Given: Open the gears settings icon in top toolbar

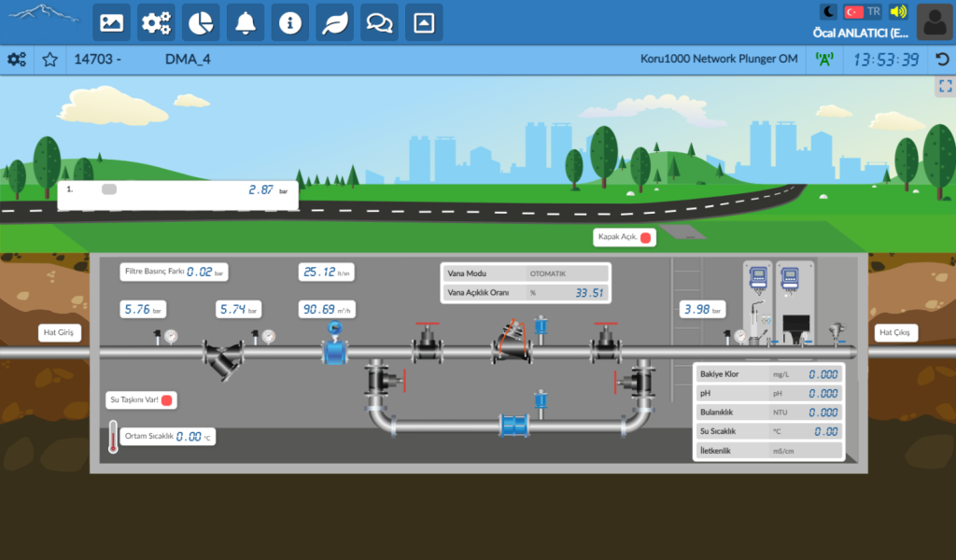Looking at the screenshot, I should [156, 23].
